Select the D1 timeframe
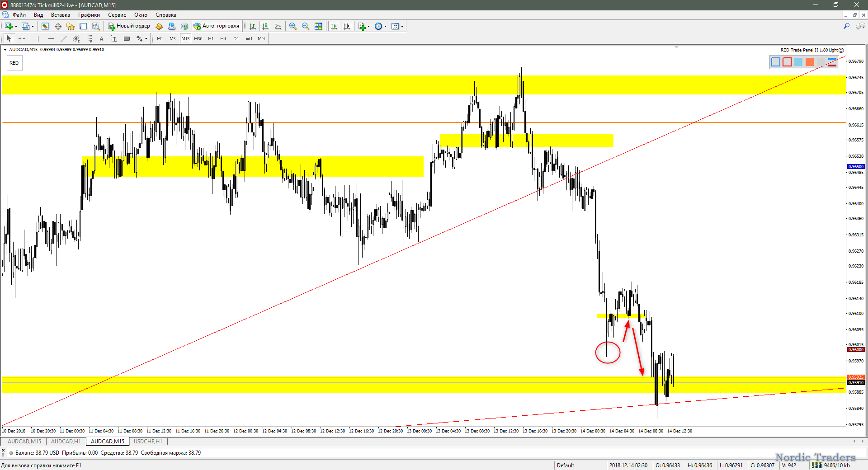Viewport: 868px width, 470px height. tap(236, 38)
